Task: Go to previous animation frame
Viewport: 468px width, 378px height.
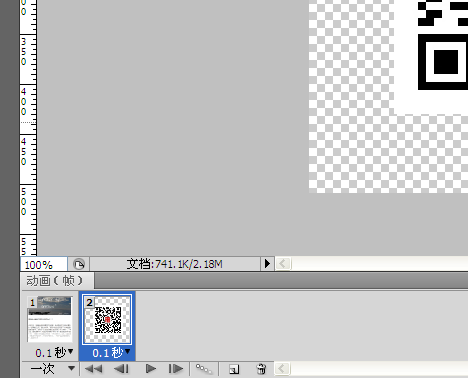Action: pyautogui.click(x=122, y=369)
